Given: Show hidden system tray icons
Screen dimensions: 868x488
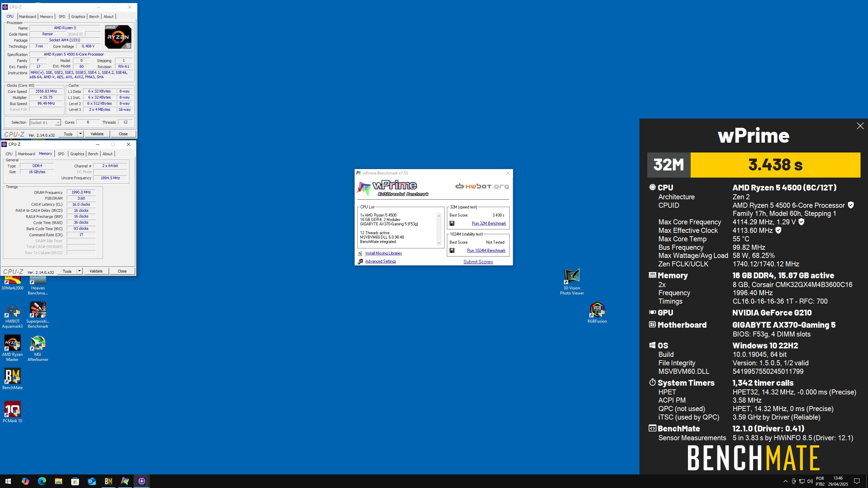Looking at the screenshot, I should pos(786,481).
